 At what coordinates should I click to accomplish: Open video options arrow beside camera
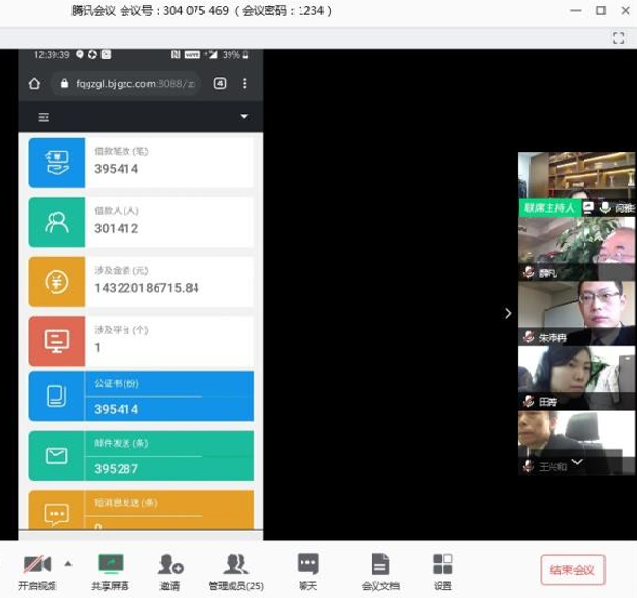pyautogui.click(x=68, y=563)
